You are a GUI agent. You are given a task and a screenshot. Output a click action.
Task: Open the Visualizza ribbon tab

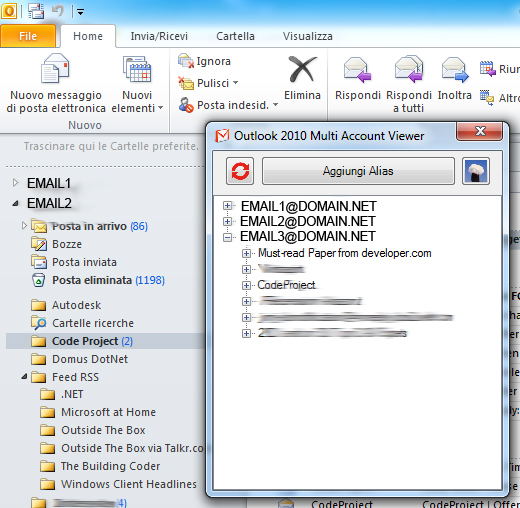308,36
